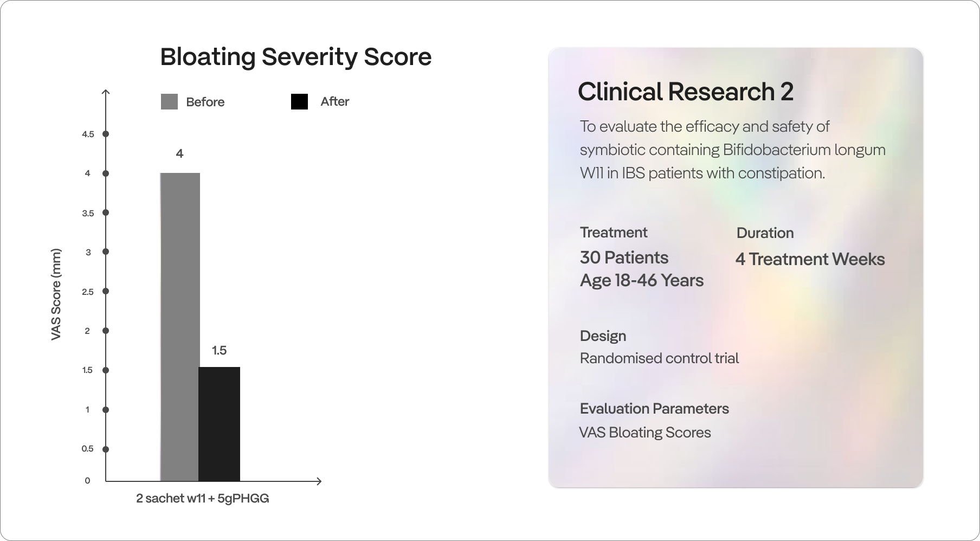This screenshot has height=541, width=980.
Task: Click the gray Before legend swatch
Action: [169, 102]
